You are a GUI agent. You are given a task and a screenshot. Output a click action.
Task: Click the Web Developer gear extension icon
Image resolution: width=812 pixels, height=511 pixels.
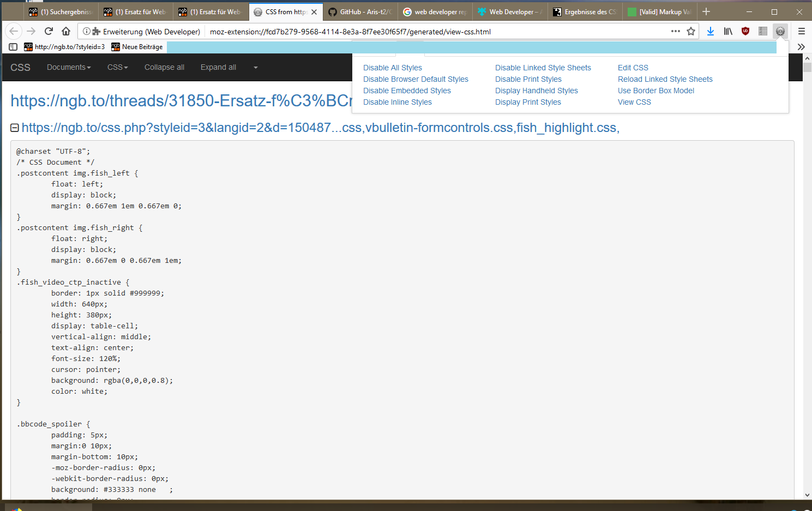click(x=780, y=31)
